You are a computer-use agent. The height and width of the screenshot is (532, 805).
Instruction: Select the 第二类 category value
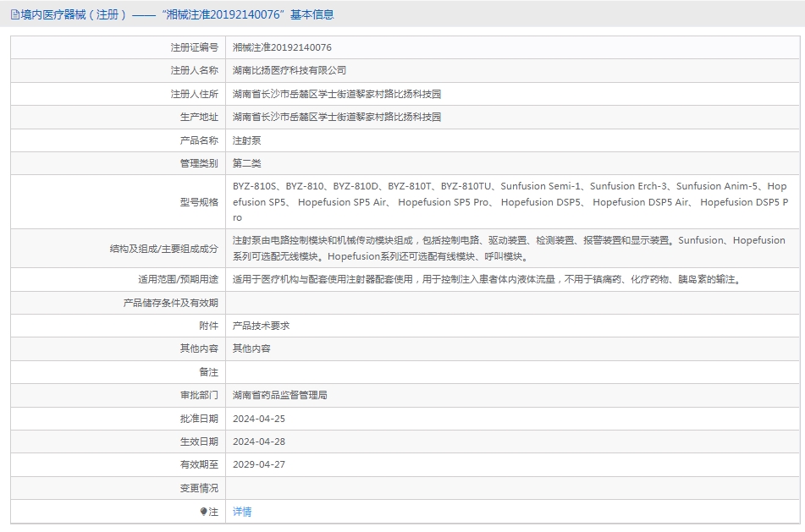point(246,163)
